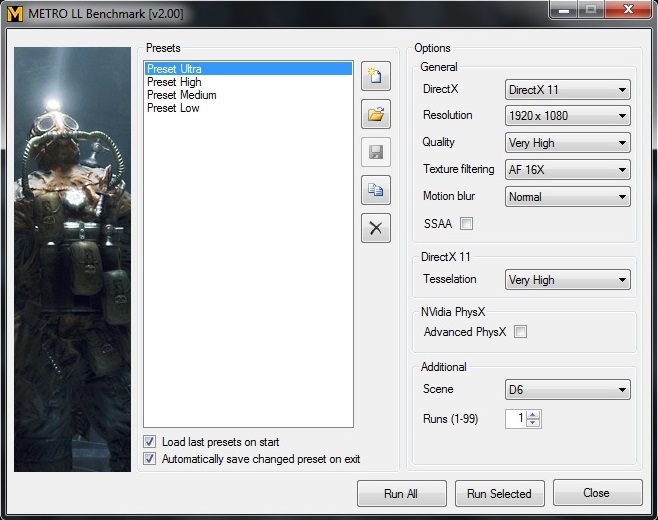Open the Tesselation dropdown
The image size is (658, 520).
click(567, 280)
